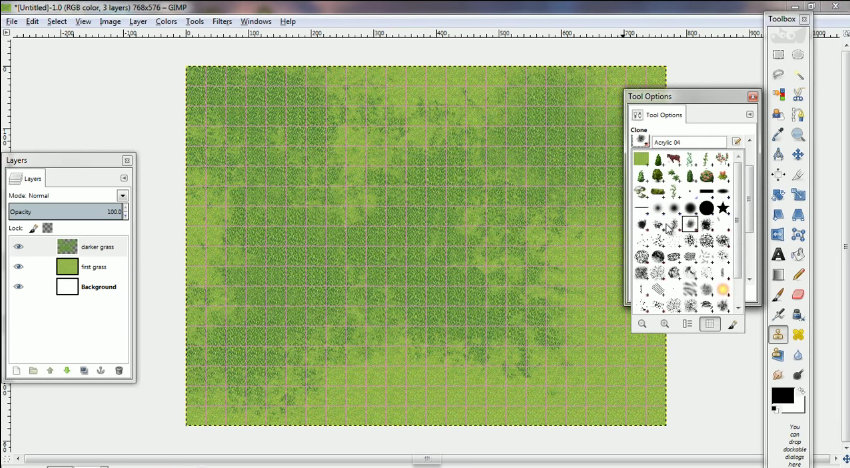The image size is (850, 468).
Task: Select the darker grass layer thumbnail
Action: click(67, 247)
